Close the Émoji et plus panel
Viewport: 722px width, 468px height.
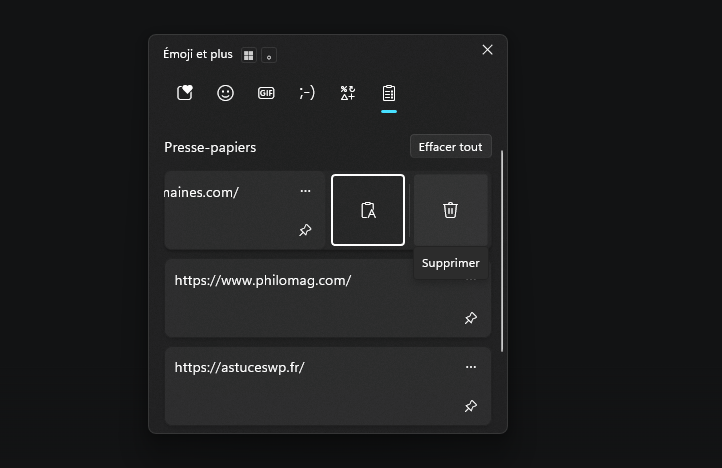click(x=487, y=50)
